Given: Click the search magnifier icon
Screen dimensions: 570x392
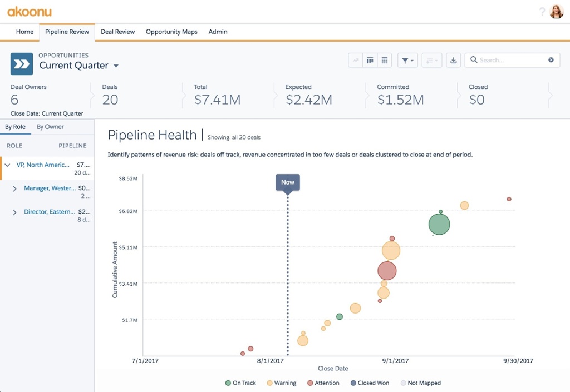Looking at the screenshot, I should (473, 59).
